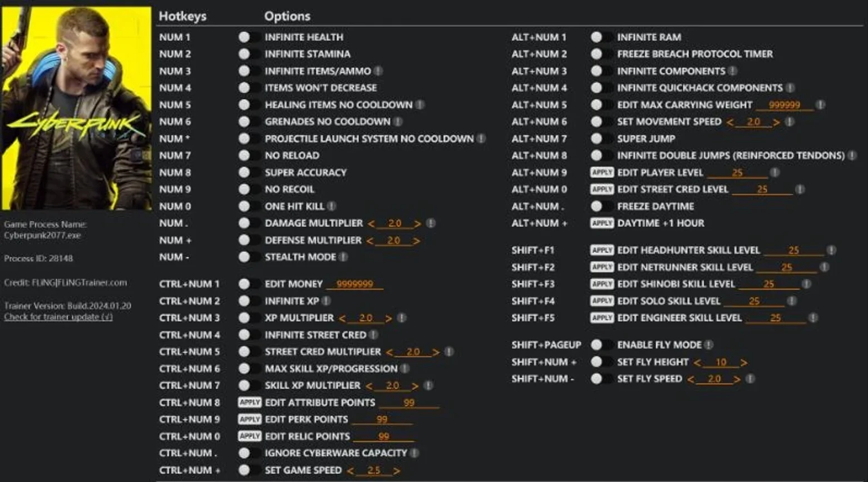The height and width of the screenshot is (482, 868).
Task: Click APPLY for Edit Shinobi Skill Level
Action: pos(602,284)
